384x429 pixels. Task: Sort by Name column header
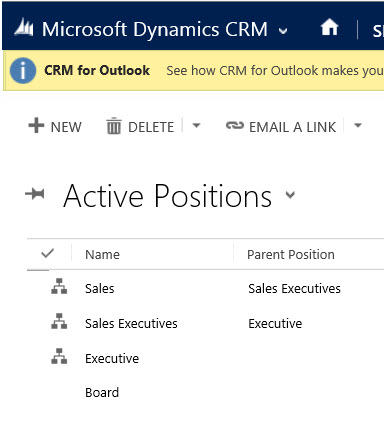point(102,255)
